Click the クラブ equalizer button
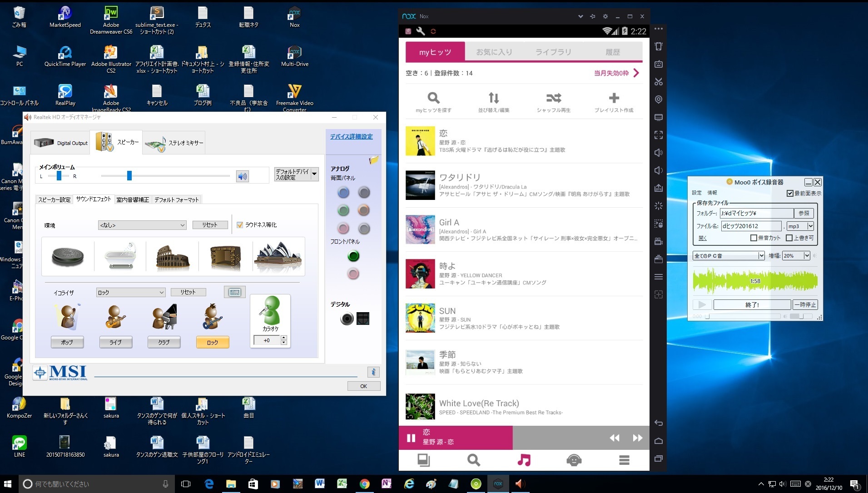The image size is (868, 493). (164, 342)
